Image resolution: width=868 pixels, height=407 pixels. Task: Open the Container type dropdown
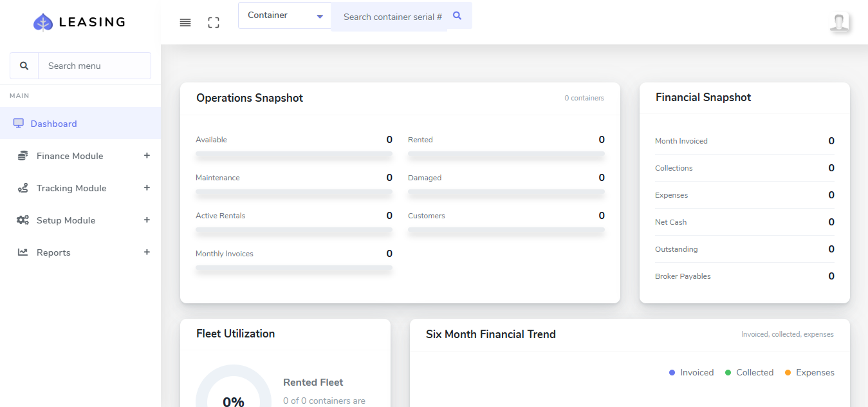285,15
